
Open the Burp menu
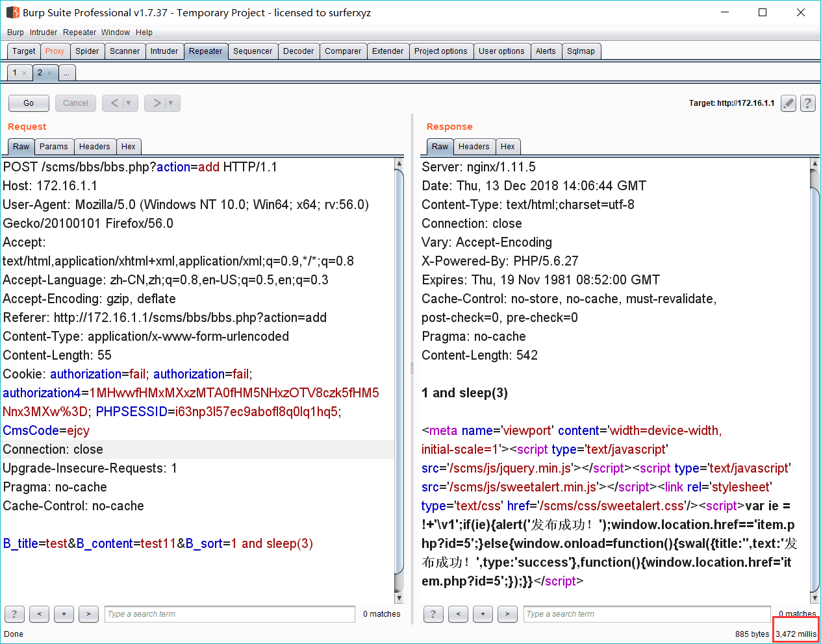click(16, 32)
